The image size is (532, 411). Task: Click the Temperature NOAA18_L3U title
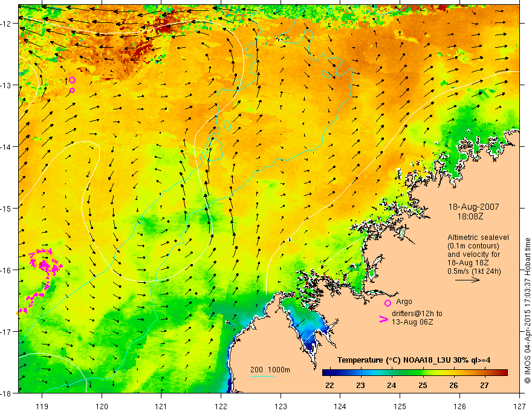point(414,360)
